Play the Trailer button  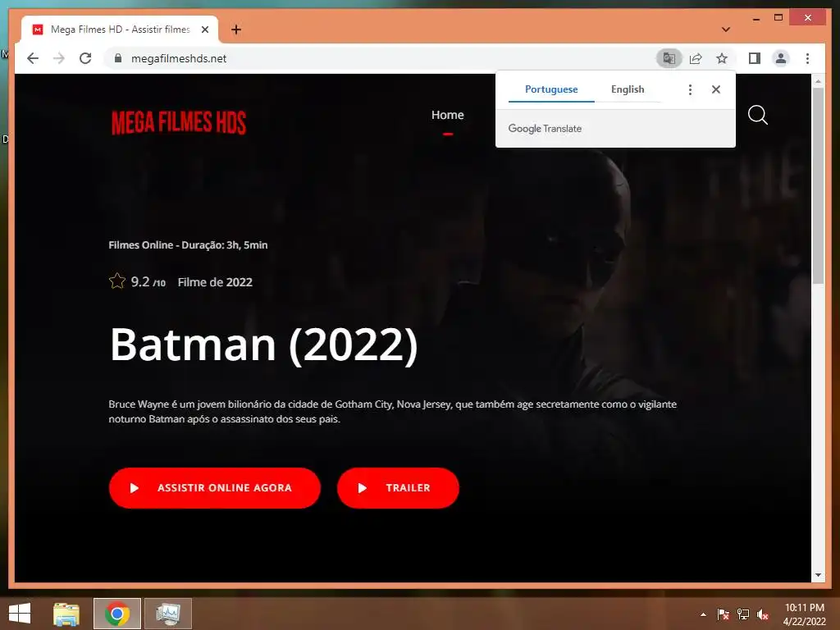[398, 488]
